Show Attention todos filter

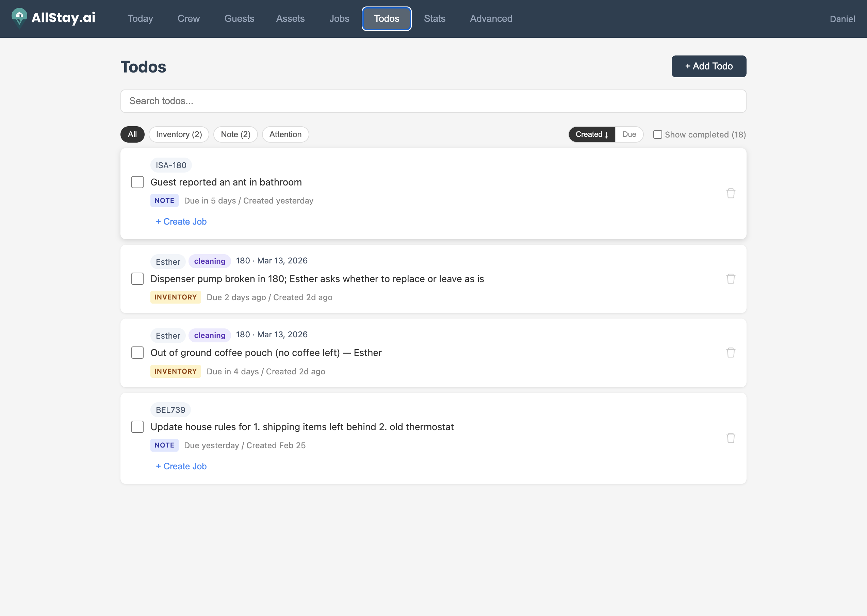tap(285, 134)
